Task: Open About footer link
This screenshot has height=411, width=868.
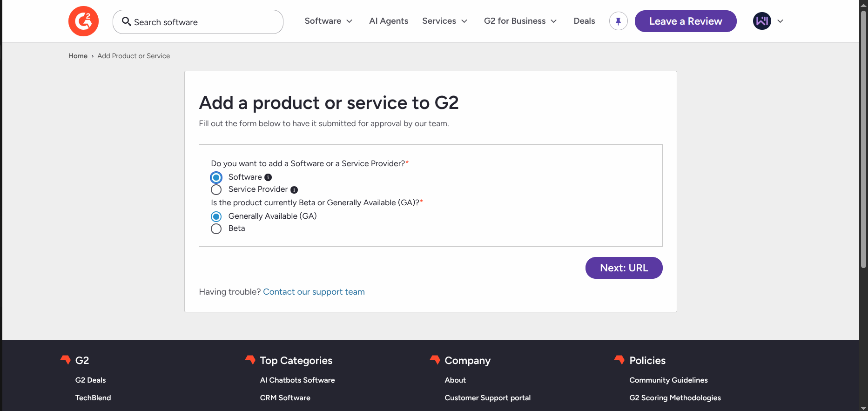Action: click(455, 380)
